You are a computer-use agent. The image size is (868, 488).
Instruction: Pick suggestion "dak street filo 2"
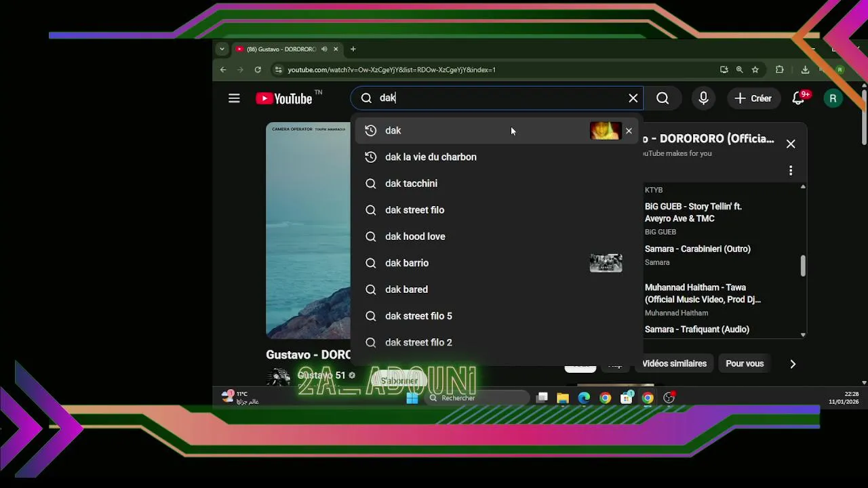(496, 342)
